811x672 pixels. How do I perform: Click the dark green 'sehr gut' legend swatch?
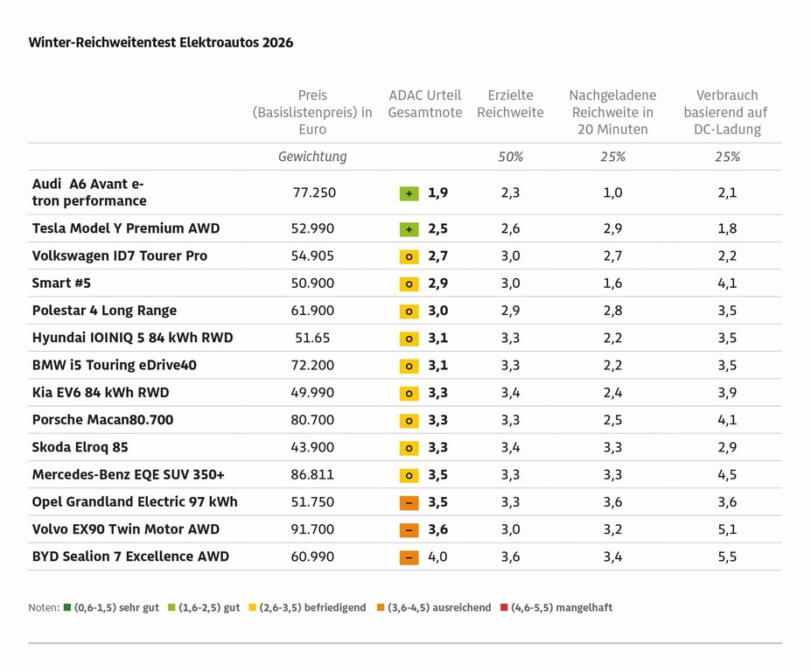(x=67, y=607)
